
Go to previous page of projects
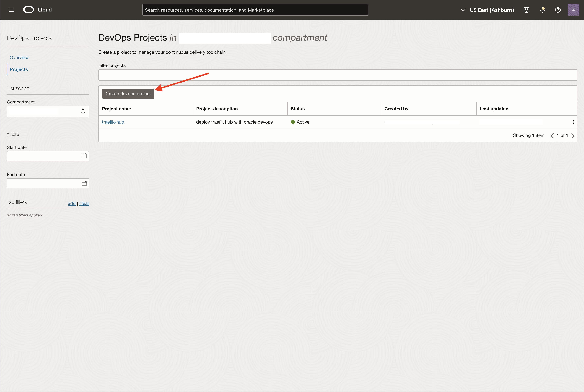[552, 136]
